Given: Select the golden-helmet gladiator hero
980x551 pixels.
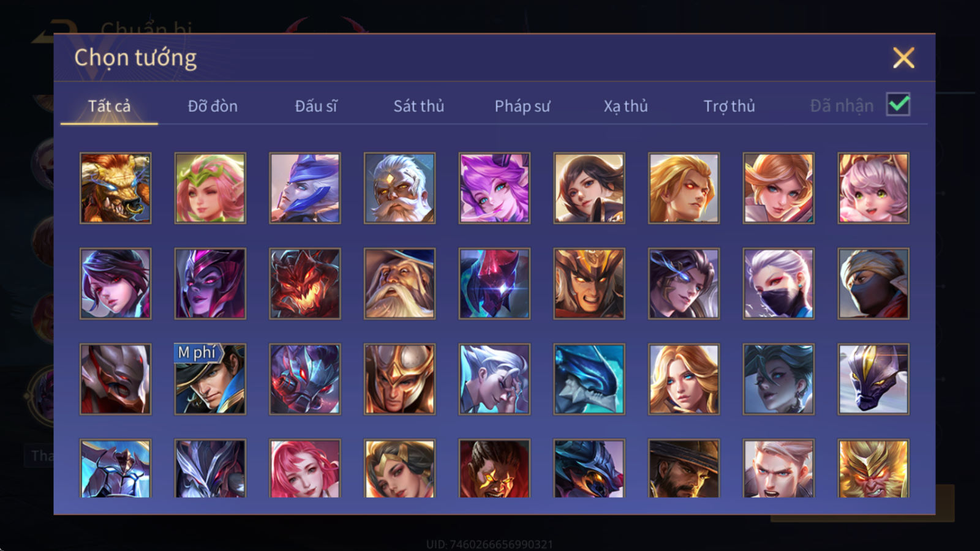Looking at the screenshot, I should coord(399,379).
